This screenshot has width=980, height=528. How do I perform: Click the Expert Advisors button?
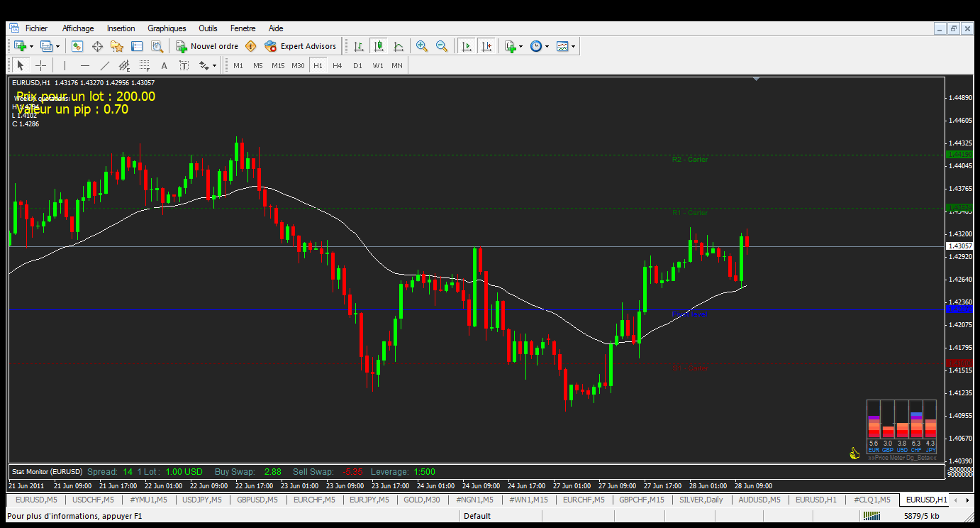click(301, 46)
